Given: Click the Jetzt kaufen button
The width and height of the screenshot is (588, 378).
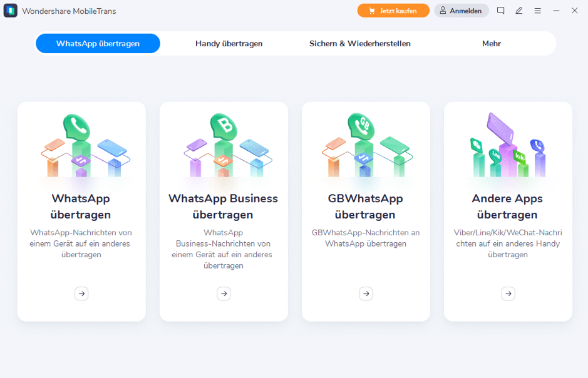Looking at the screenshot, I should (393, 11).
